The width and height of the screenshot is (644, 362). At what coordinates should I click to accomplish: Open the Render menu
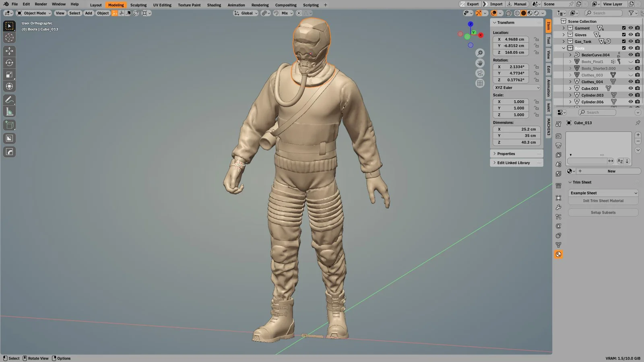41,4
